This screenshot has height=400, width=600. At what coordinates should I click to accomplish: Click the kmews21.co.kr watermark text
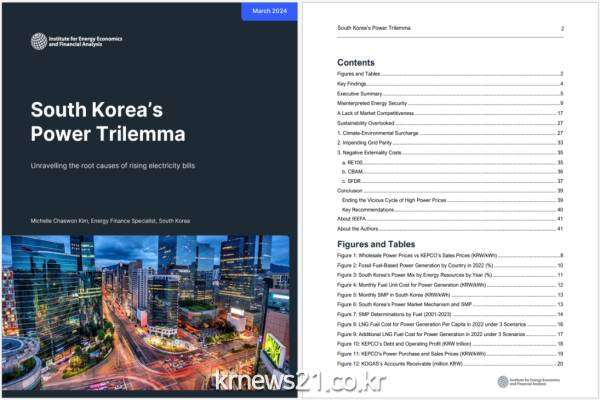coord(299,381)
